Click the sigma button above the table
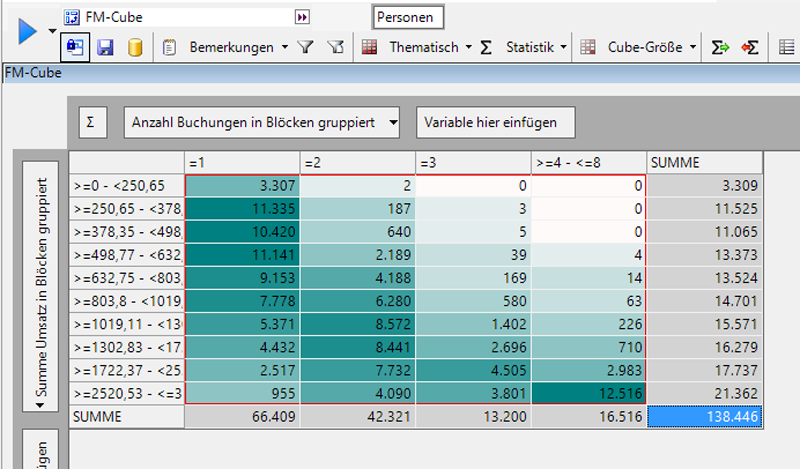This screenshot has height=469, width=800. click(x=91, y=122)
